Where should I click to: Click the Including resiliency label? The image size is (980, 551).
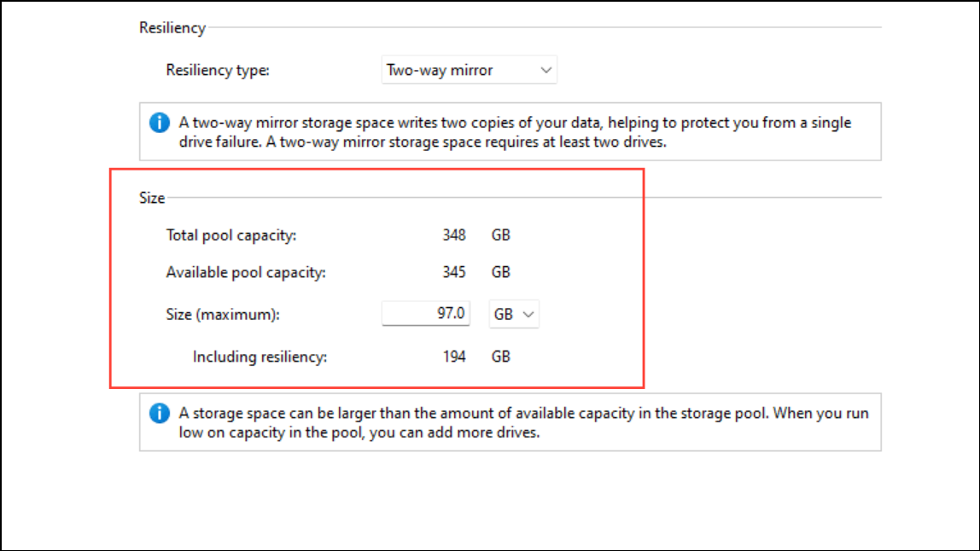click(260, 357)
